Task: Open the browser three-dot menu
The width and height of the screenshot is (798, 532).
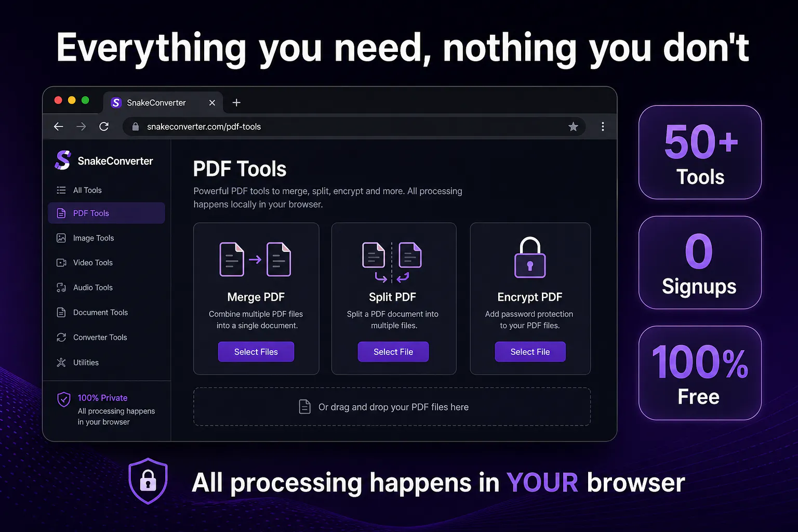Action: 603,127
